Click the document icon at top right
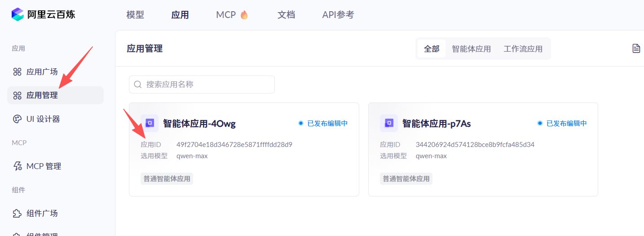The width and height of the screenshot is (644, 236). tap(636, 49)
